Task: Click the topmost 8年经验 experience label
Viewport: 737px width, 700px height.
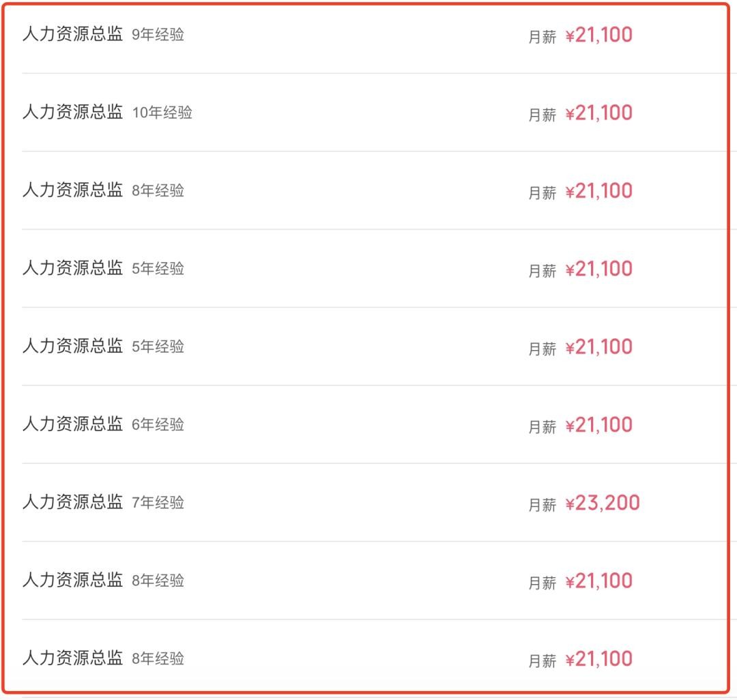Action: click(158, 190)
